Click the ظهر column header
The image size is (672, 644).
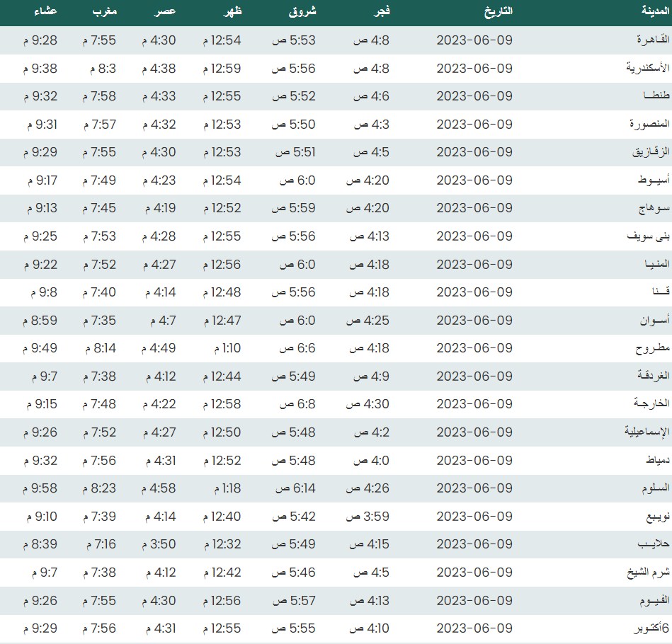pos(233,12)
